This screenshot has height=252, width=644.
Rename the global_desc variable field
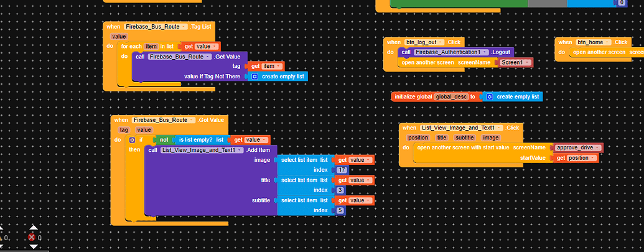[x=450, y=97]
